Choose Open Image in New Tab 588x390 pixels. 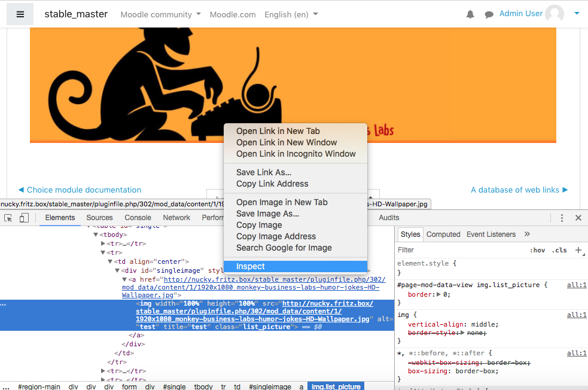(282, 202)
